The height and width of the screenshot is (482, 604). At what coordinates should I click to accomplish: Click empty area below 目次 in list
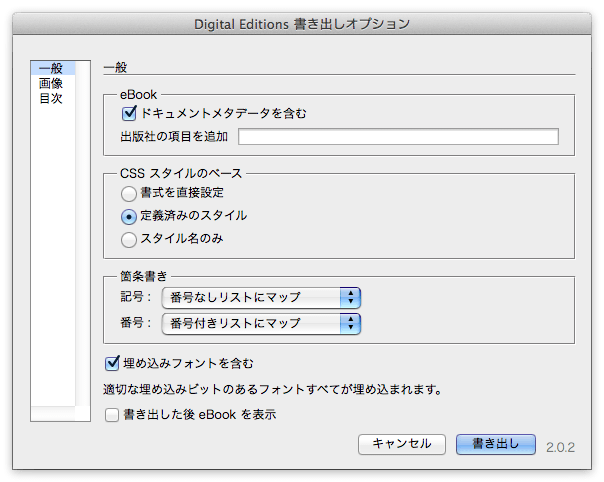coord(53,254)
